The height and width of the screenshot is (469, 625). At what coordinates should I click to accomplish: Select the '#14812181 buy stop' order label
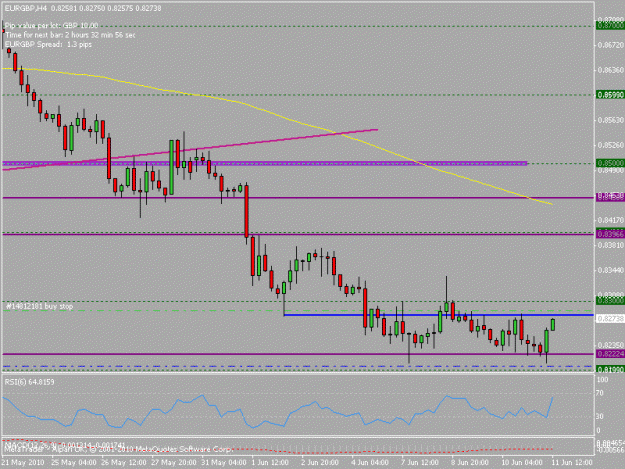(39, 306)
